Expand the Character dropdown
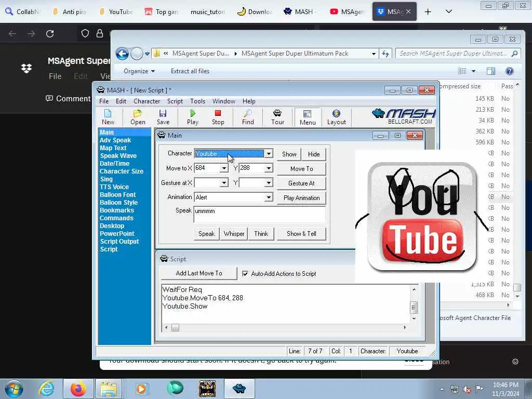The image size is (532, 399). tap(269, 154)
